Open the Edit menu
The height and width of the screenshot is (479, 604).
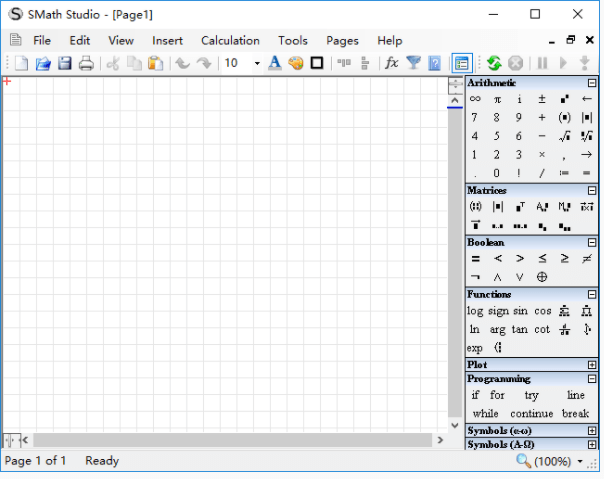pos(80,40)
